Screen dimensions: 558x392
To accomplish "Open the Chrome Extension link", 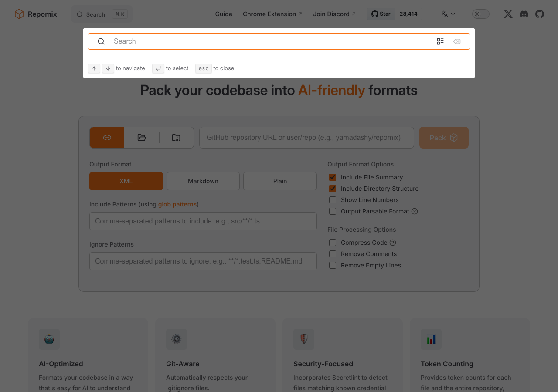I will [x=272, y=14].
